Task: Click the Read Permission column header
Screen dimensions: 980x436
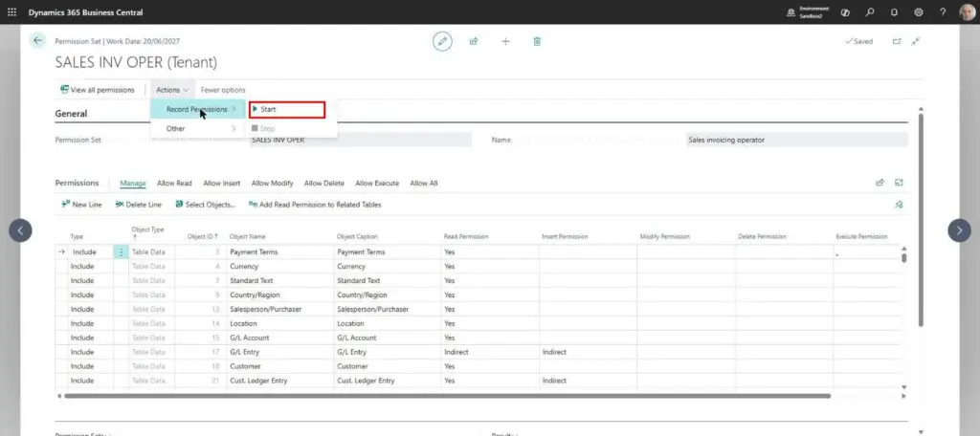Action: coord(466,237)
